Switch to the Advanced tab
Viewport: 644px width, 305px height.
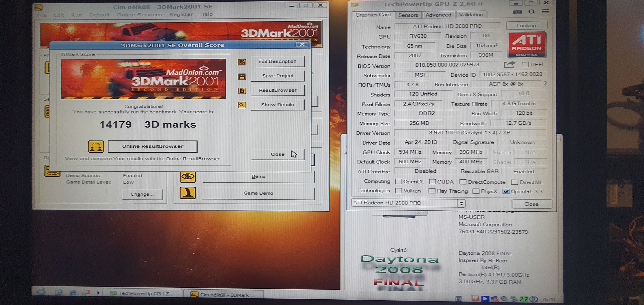point(438,15)
